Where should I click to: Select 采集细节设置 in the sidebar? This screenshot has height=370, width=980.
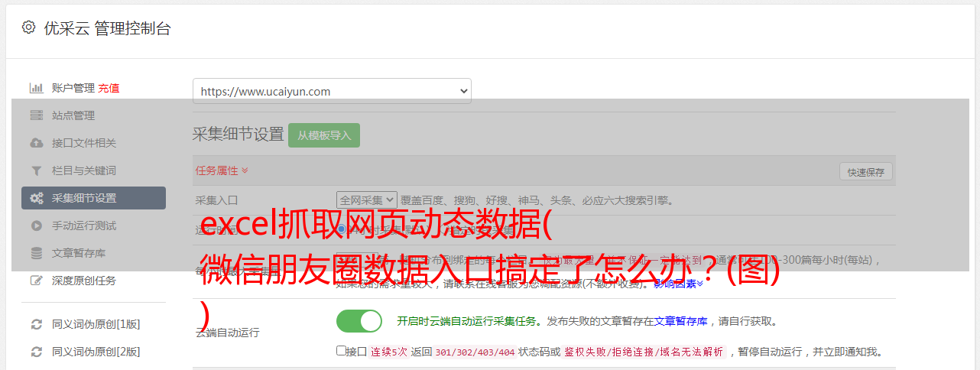[x=93, y=198]
